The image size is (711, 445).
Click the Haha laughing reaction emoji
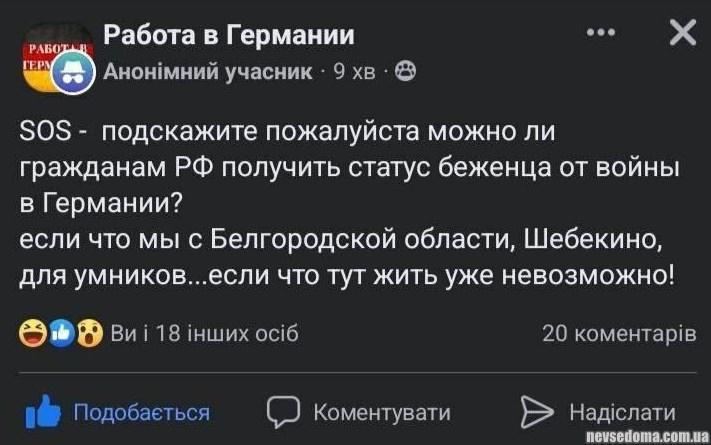coord(32,333)
